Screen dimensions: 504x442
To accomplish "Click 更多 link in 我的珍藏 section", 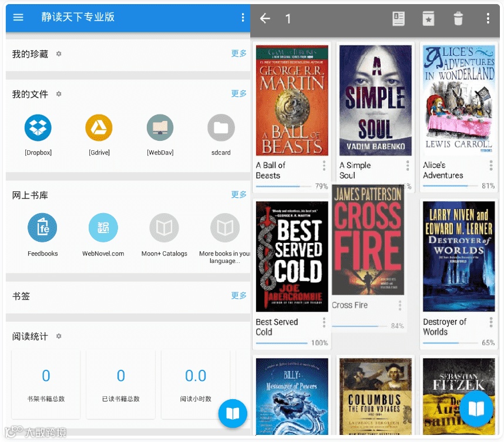I will click(x=239, y=53).
